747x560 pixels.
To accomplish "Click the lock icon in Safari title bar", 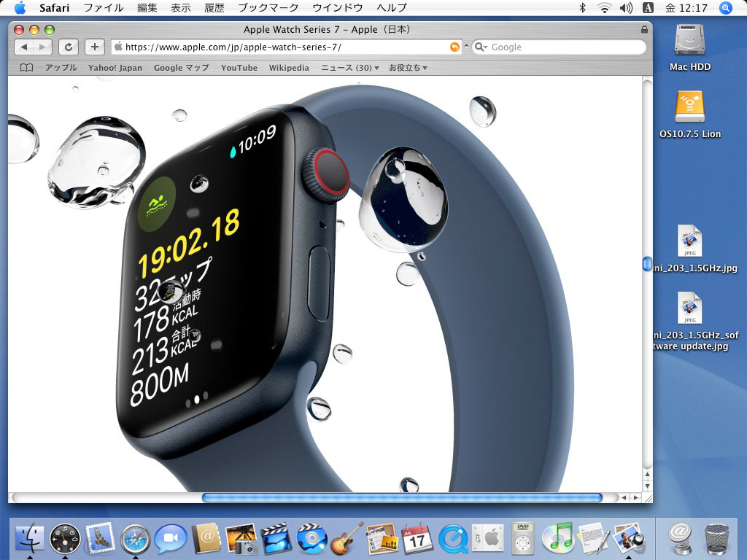I will [x=644, y=29].
